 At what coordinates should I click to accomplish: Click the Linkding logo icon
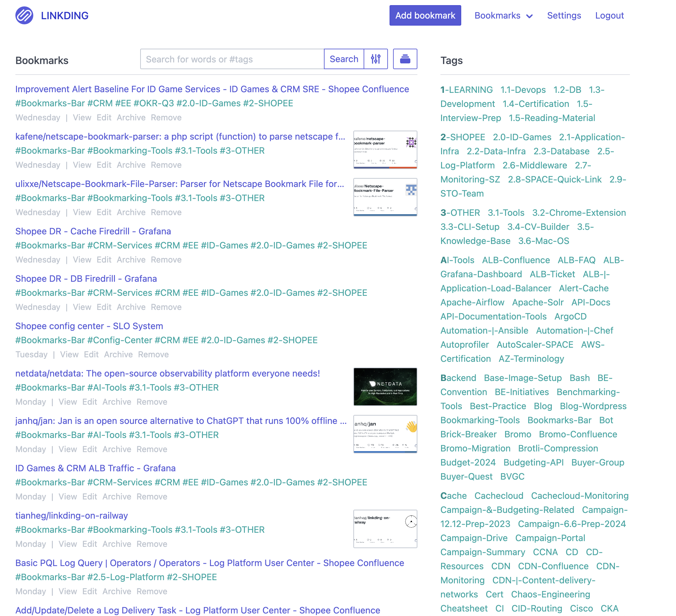click(24, 15)
